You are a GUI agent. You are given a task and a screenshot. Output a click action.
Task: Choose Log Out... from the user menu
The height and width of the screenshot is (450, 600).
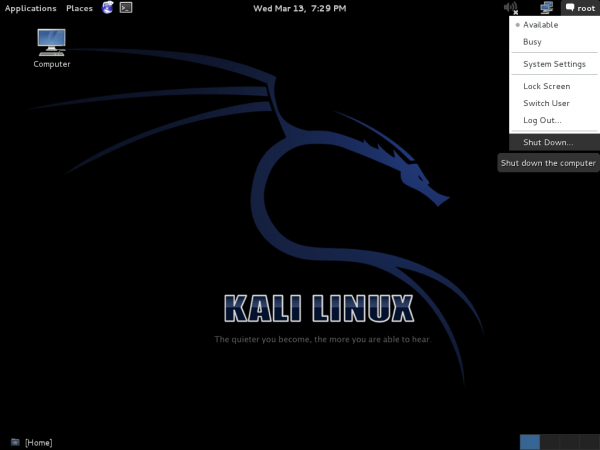point(554,120)
